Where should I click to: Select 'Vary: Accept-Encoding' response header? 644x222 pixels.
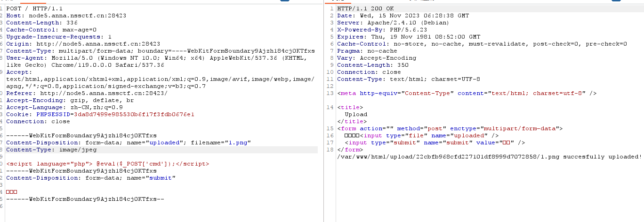377,58
